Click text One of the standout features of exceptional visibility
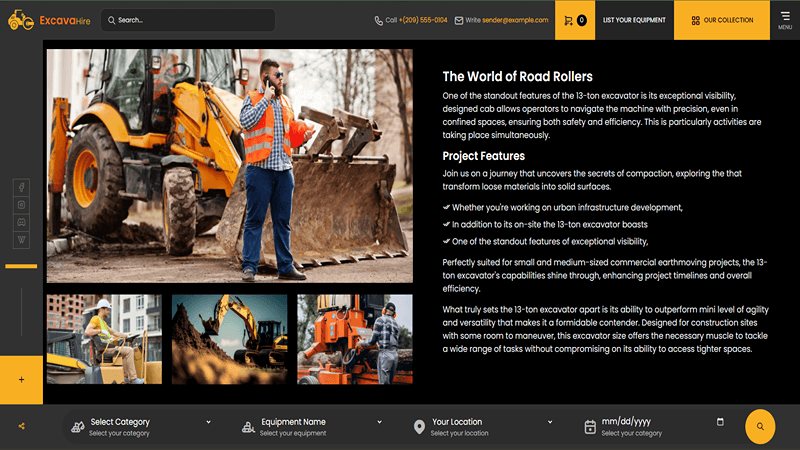800x450 pixels. (x=550, y=241)
